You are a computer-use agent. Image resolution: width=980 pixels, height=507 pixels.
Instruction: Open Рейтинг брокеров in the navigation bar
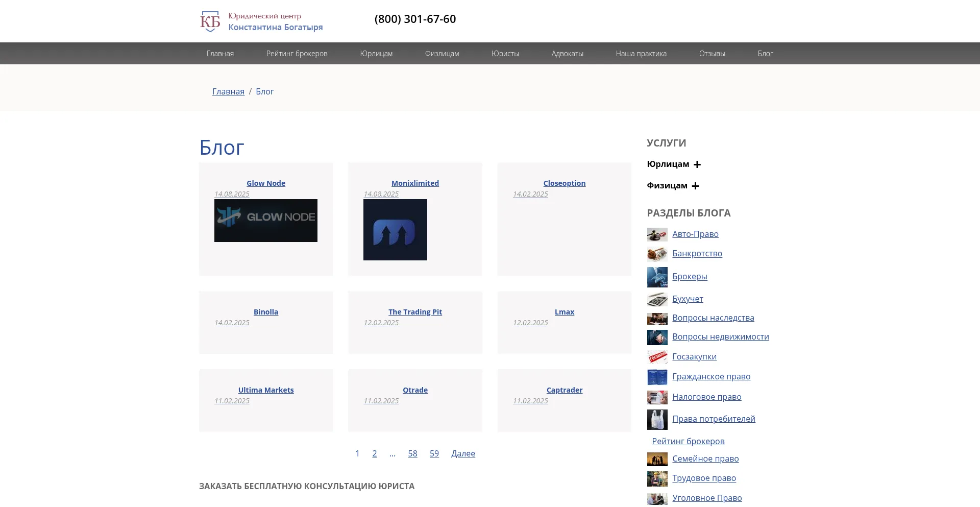click(x=297, y=54)
